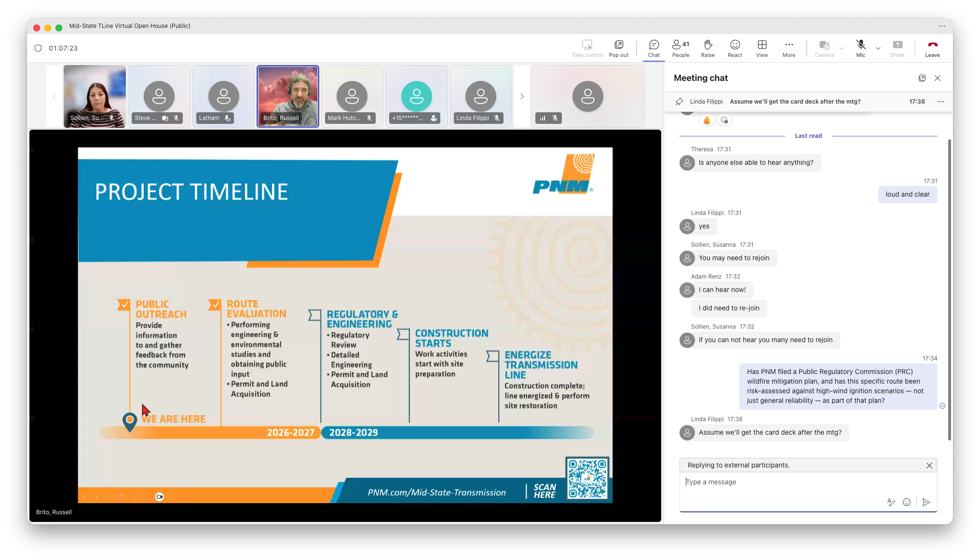Select the sent PRC wildfire mitigation plan message
980x560 pixels.
[x=838, y=386]
